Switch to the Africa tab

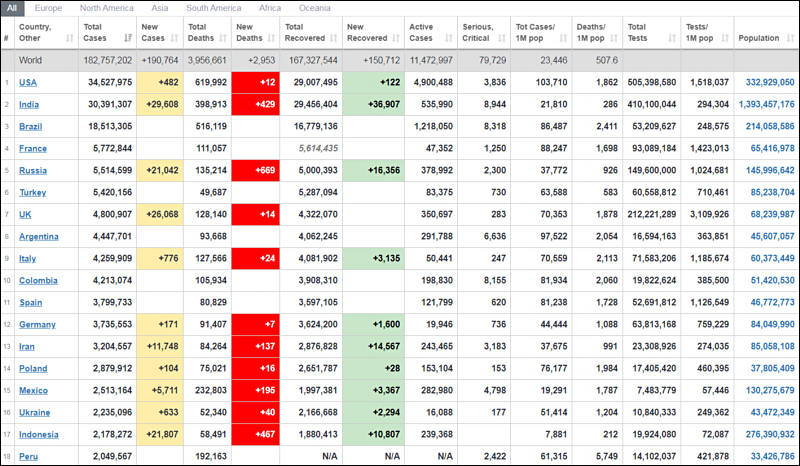pos(270,8)
